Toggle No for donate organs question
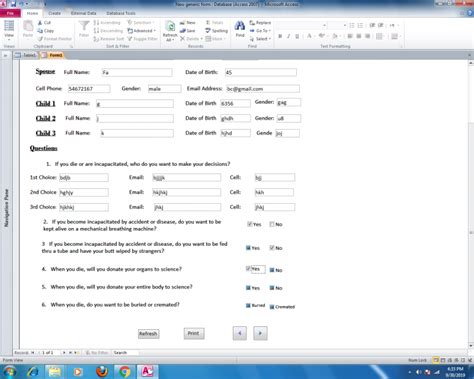This screenshot has width=474, height=379. coord(272,270)
